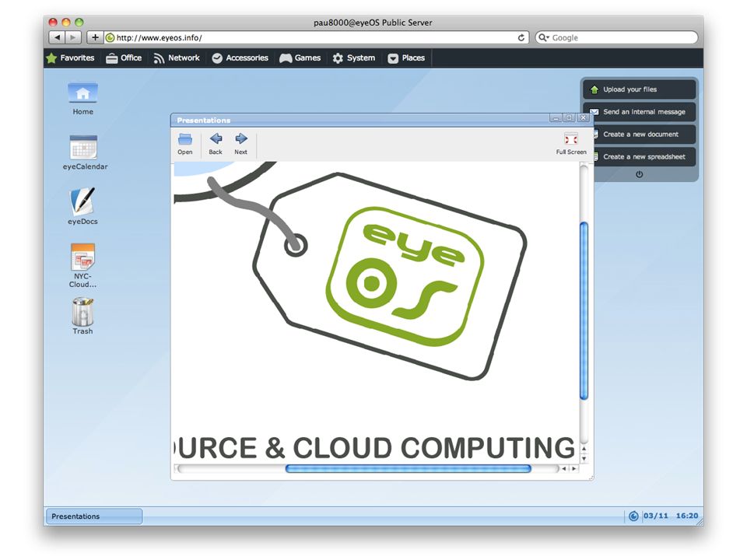Click the Google search field

[616, 37]
